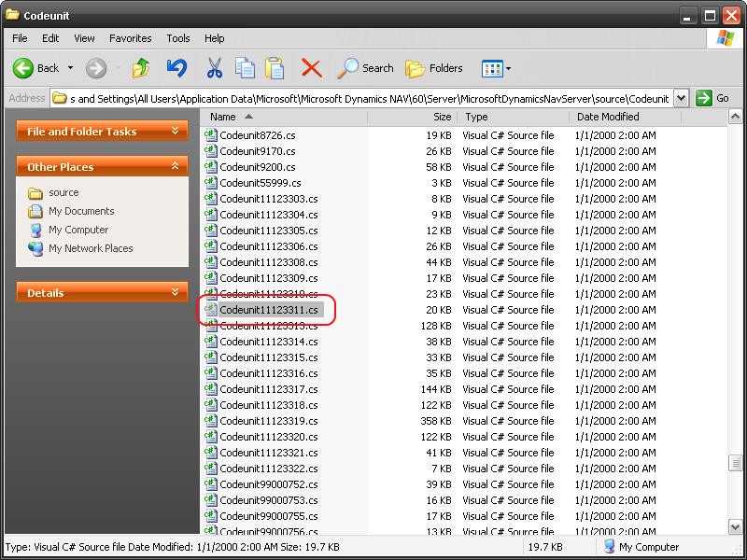Open the Search pane
This screenshot has height=560, width=747.
point(365,68)
